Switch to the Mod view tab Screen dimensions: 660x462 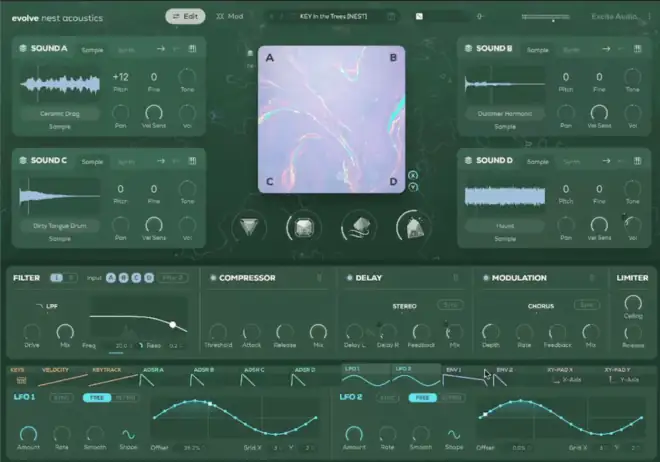(230, 16)
